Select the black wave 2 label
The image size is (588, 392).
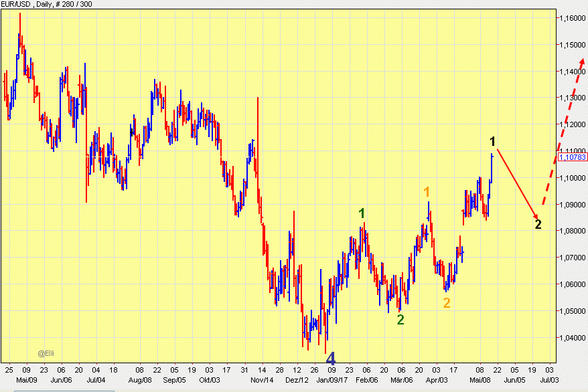(538, 224)
